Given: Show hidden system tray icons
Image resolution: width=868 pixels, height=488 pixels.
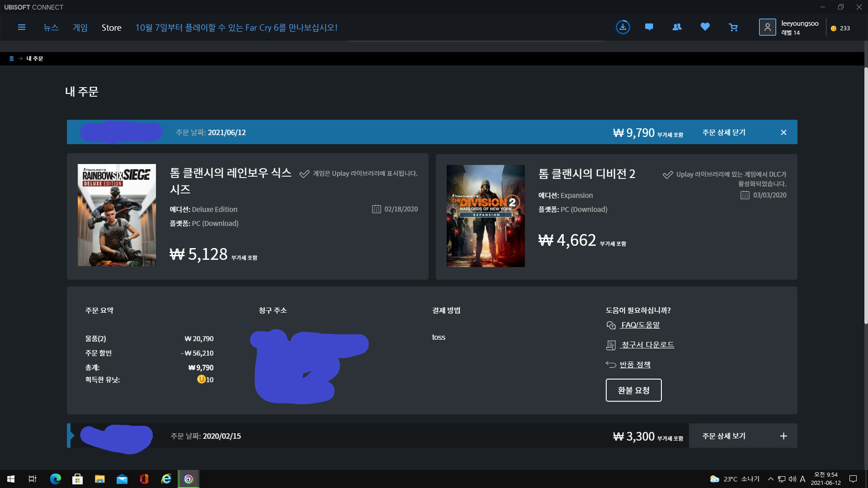Looking at the screenshot, I should 771,479.
